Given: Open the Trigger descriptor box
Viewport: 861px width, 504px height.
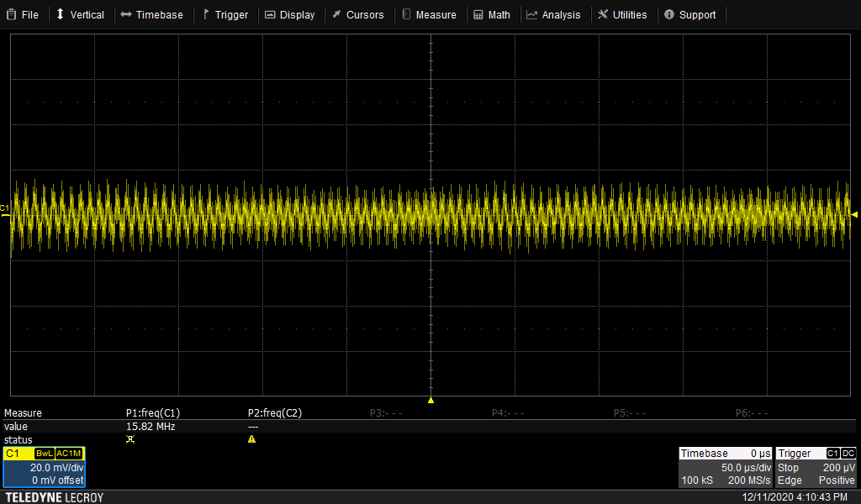Looking at the screenshot, I should 816,467.
